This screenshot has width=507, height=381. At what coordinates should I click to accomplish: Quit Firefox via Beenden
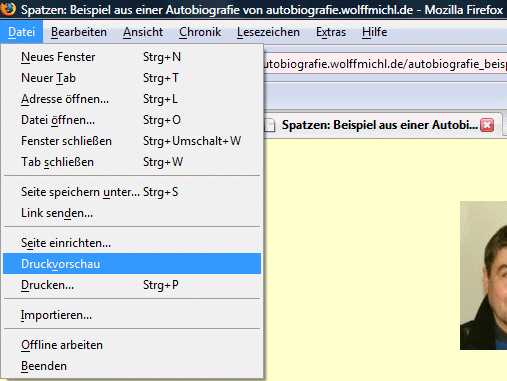pos(132,366)
